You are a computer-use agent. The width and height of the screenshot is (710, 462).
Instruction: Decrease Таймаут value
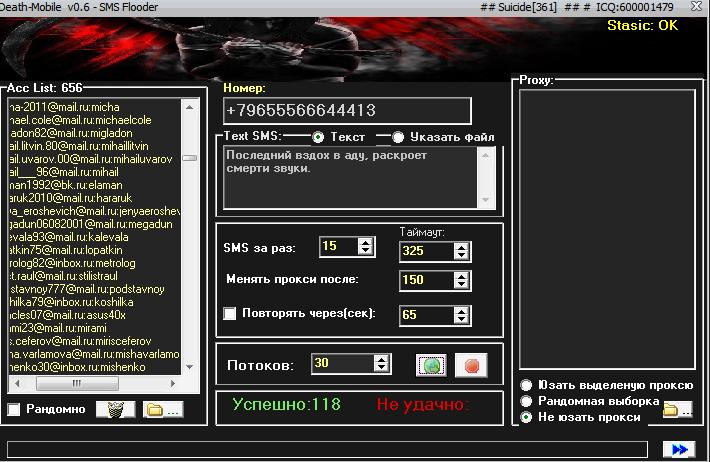click(461, 256)
